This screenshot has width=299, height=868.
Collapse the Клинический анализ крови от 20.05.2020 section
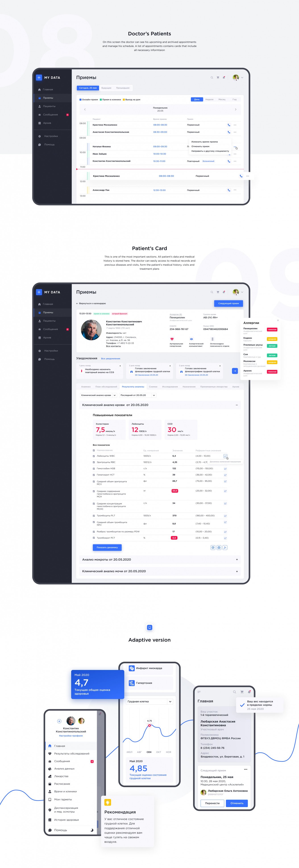(237, 405)
